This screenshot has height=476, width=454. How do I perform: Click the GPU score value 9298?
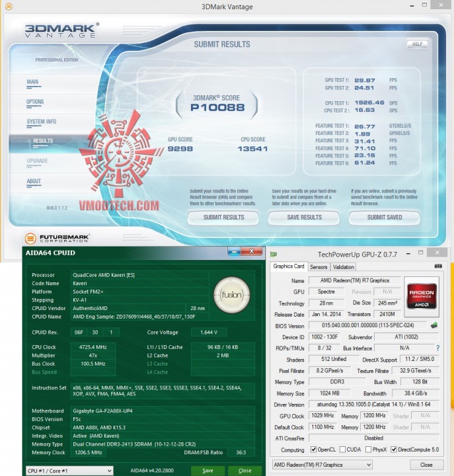click(x=180, y=149)
